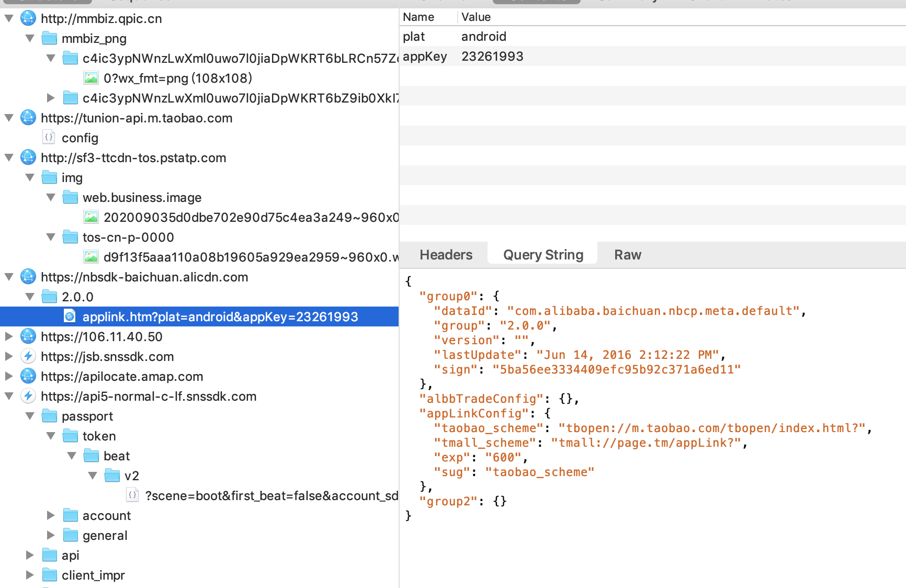Click globe icon for apilocate.amap.com
The height and width of the screenshot is (588, 906).
(28, 376)
